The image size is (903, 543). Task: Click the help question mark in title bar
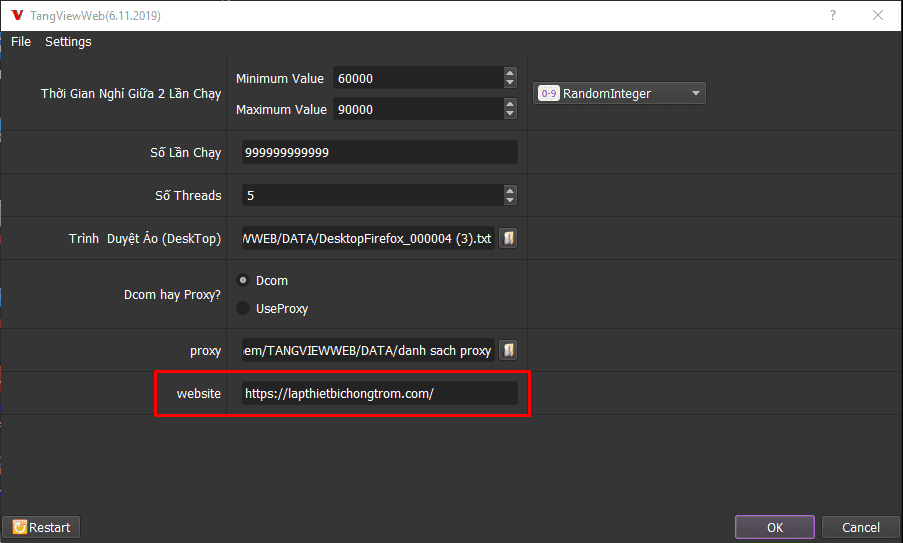pyautogui.click(x=833, y=16)
